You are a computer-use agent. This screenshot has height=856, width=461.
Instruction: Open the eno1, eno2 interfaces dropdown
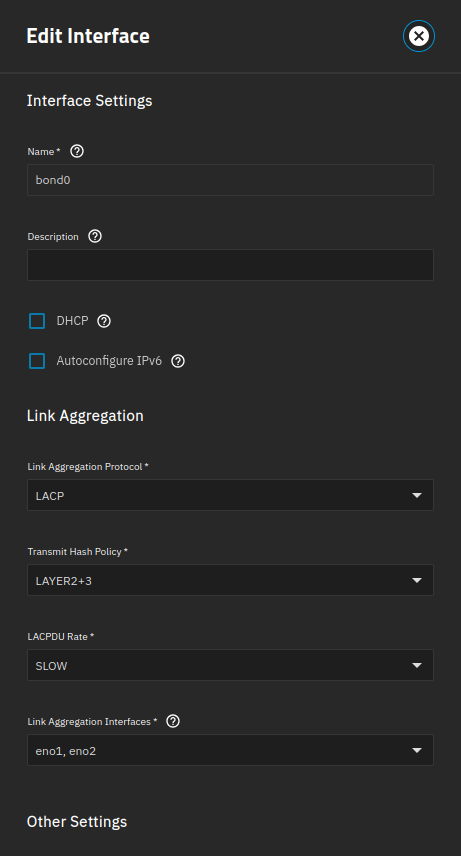(x=230, y=751)
